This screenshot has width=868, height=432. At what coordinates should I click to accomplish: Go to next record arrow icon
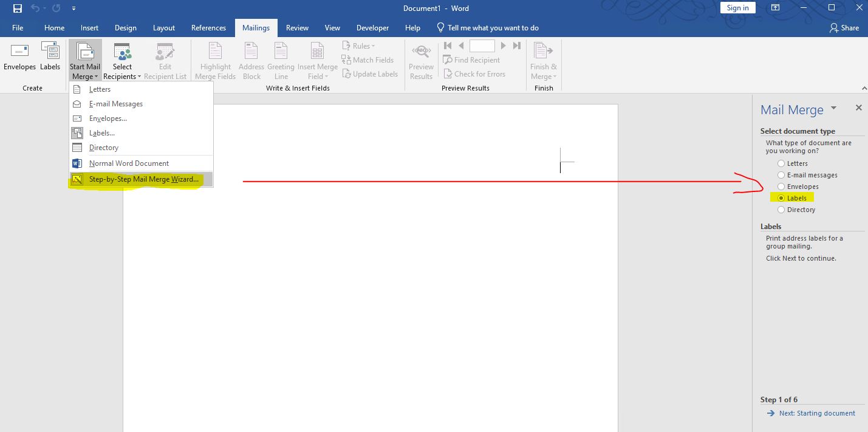click(504, 46)
